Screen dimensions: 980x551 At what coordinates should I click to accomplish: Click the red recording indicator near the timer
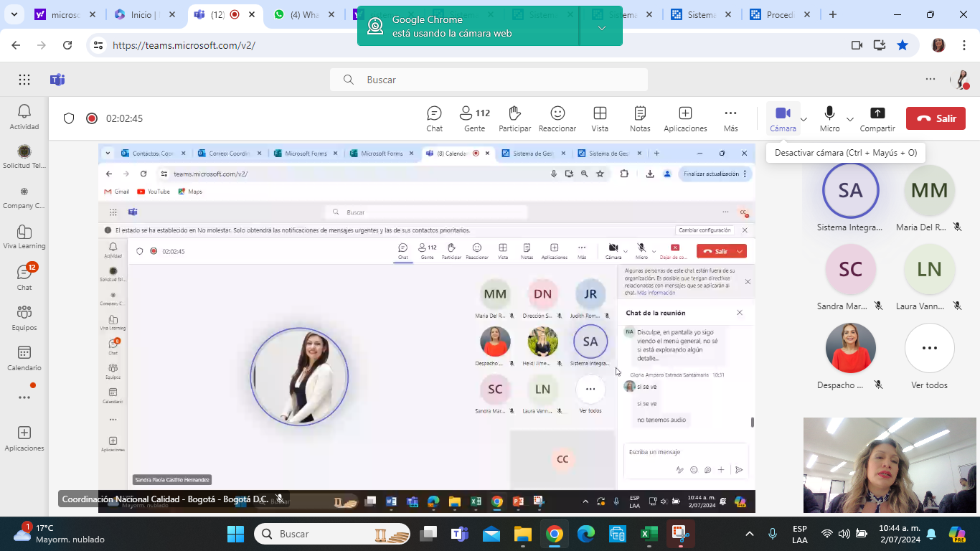[92, 118]
